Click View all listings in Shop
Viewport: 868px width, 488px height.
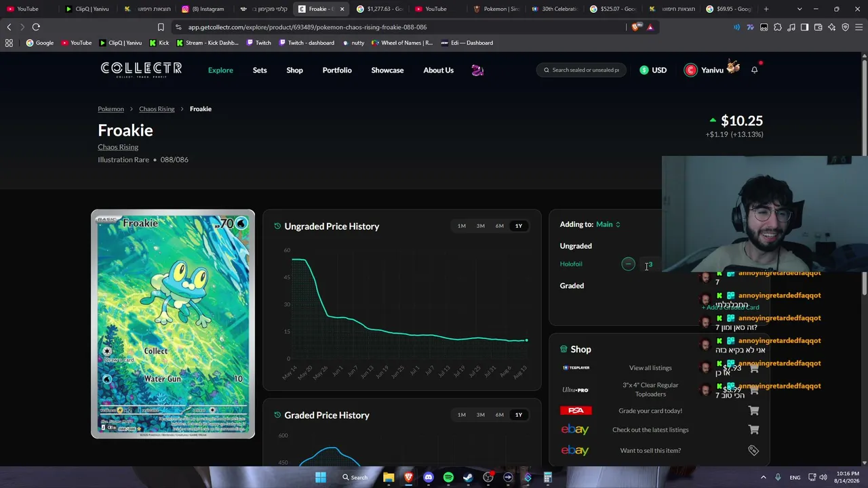(x=650, y=368)
